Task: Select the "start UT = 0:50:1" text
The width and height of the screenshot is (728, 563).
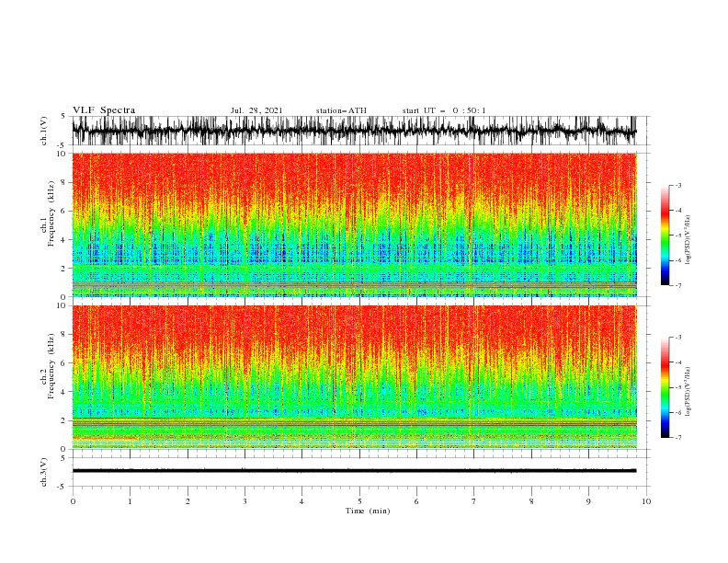Action: 444,110
